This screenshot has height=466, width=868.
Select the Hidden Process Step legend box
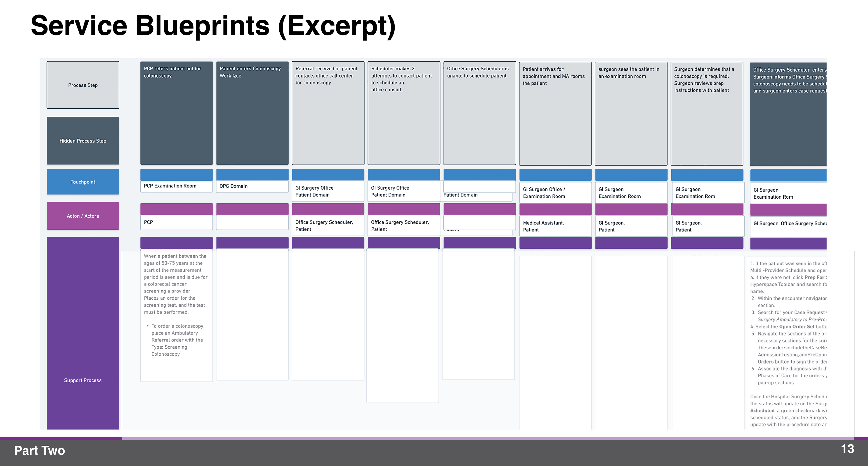pos(83,141)
